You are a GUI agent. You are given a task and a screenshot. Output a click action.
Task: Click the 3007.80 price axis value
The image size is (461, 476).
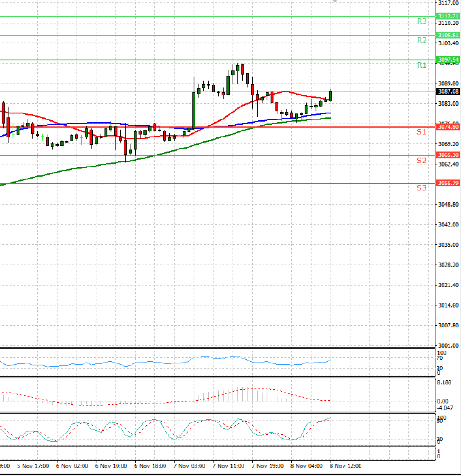(449, 326)
